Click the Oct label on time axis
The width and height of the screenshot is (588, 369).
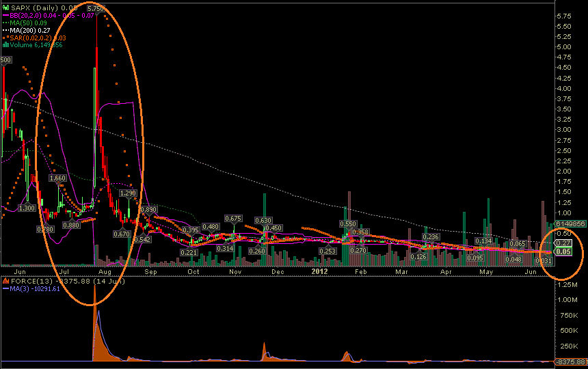pyautogui.click(x=193, y=271)
